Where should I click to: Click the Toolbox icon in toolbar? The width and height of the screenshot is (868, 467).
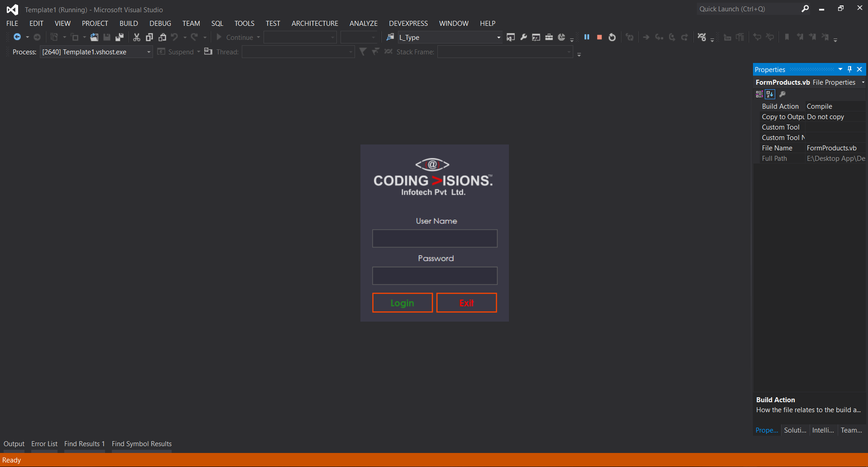[x=549, y=37]
